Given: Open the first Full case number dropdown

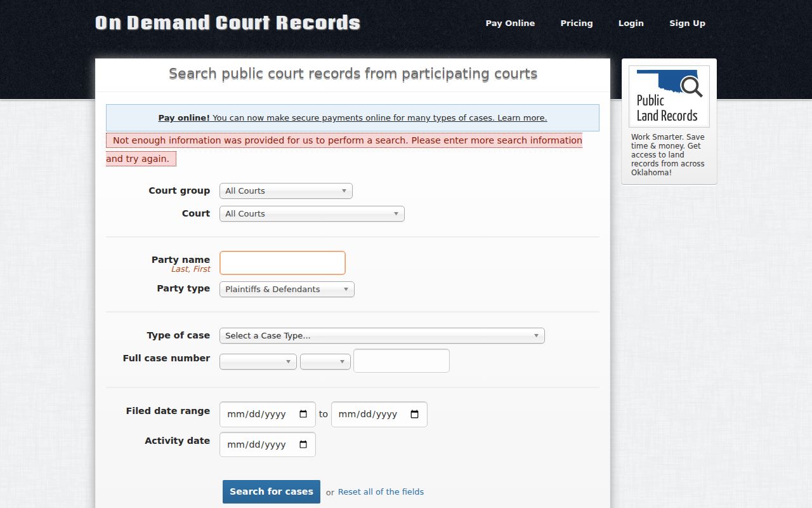Looking at the screenshot, I should point(258,362).
